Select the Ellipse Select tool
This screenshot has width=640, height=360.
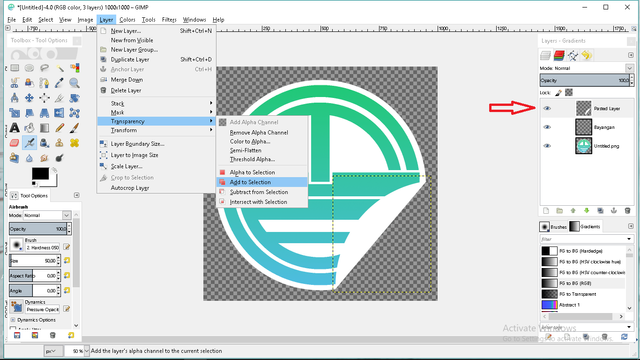pos(29,68)
